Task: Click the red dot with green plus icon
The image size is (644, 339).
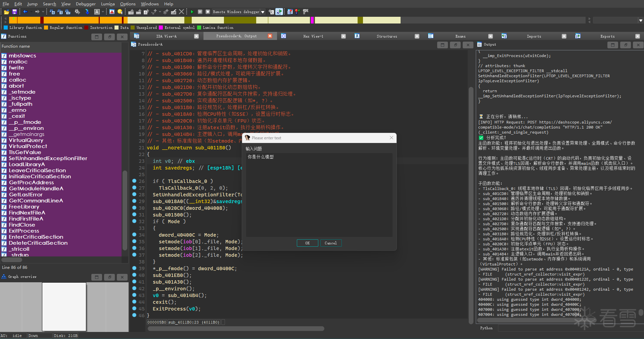Action: coord(297,12)
